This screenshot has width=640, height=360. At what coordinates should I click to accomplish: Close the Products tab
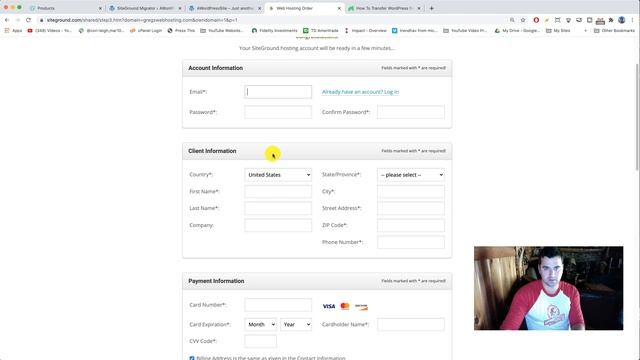[x=100, y=8]
